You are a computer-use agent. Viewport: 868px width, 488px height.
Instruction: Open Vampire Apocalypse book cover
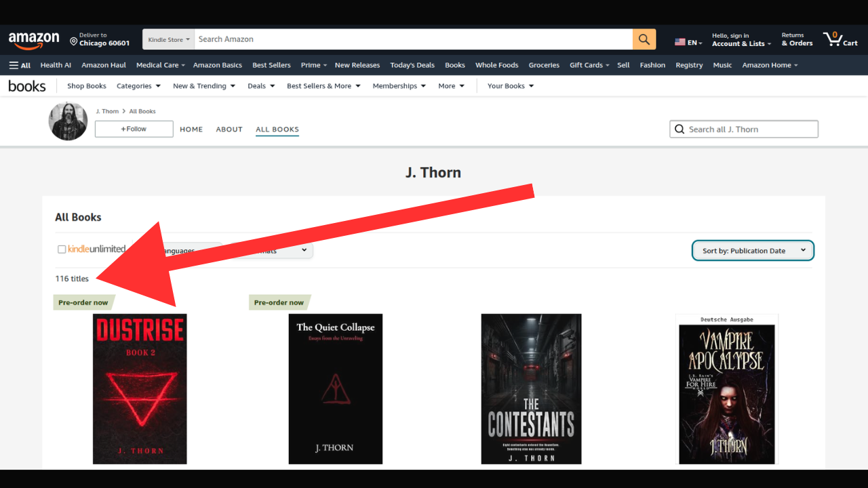(x=727, y=389)
